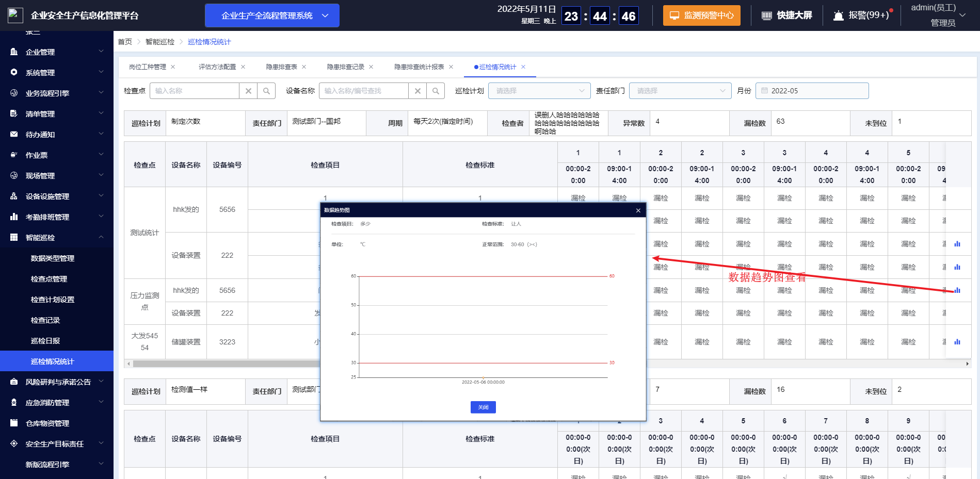Click the 系统管理 sidebar icon

coord(14,73)
